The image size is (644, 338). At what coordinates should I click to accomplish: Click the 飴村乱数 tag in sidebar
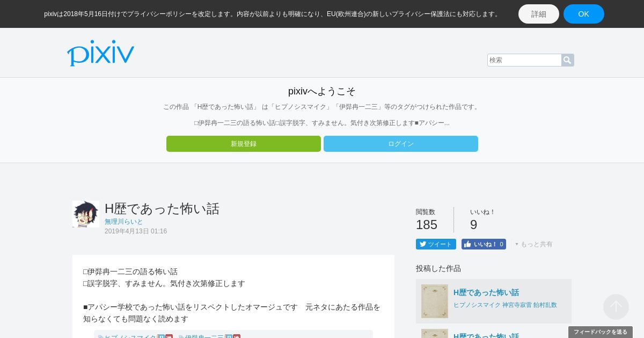point(545,305)
